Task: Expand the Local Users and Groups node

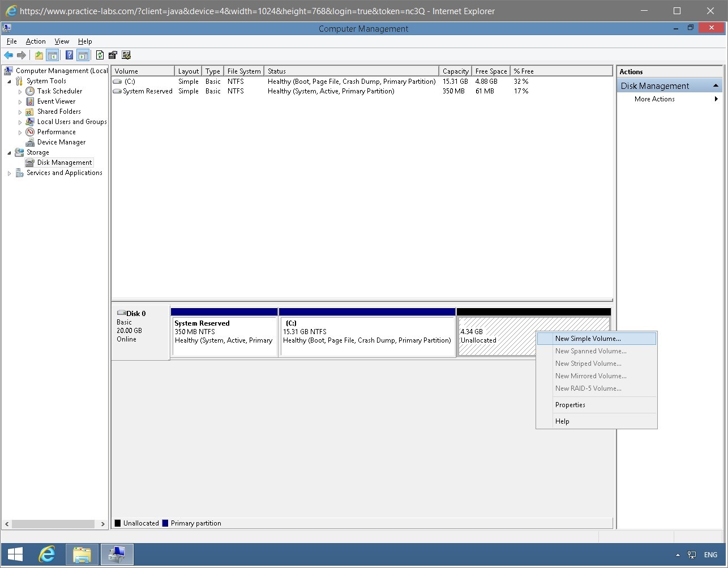Action: pyautogui.click(x=20, y=122)
